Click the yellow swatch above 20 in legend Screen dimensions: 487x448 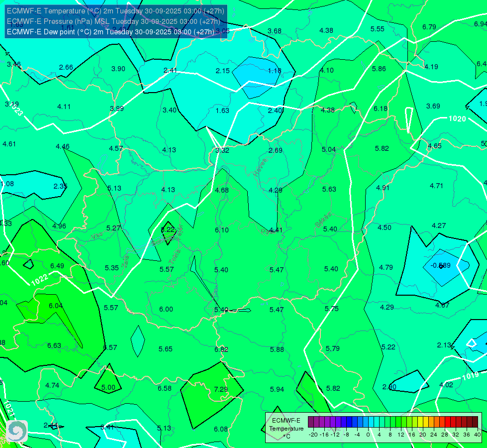(x=420, y=422)
